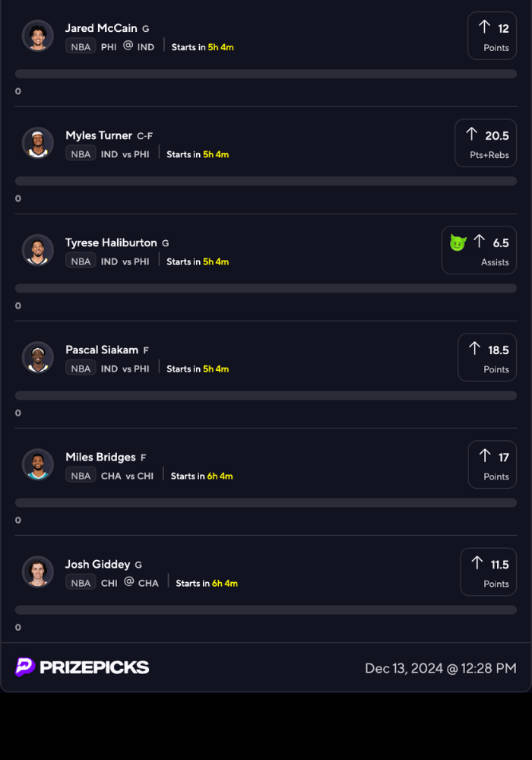
Task: Click Myles Turner's player headshot
Action: [x=37, y=143]
